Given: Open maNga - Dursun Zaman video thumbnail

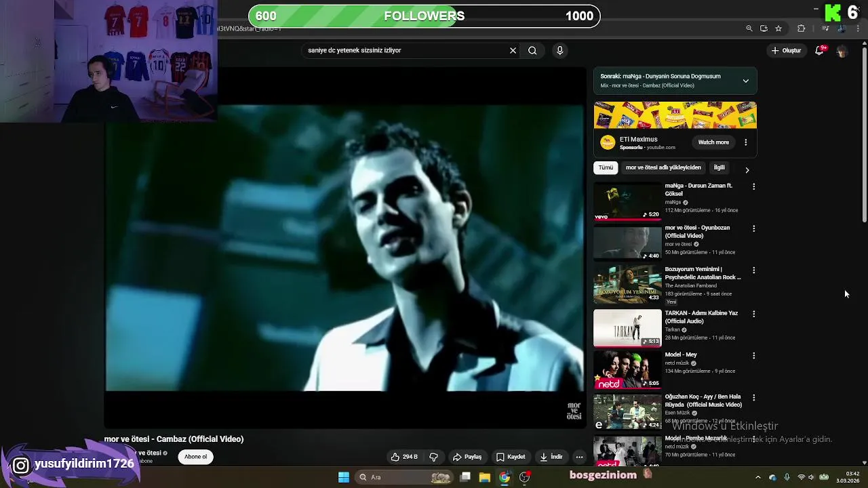Looking at the screenshot, I should [x=627, y=201].
